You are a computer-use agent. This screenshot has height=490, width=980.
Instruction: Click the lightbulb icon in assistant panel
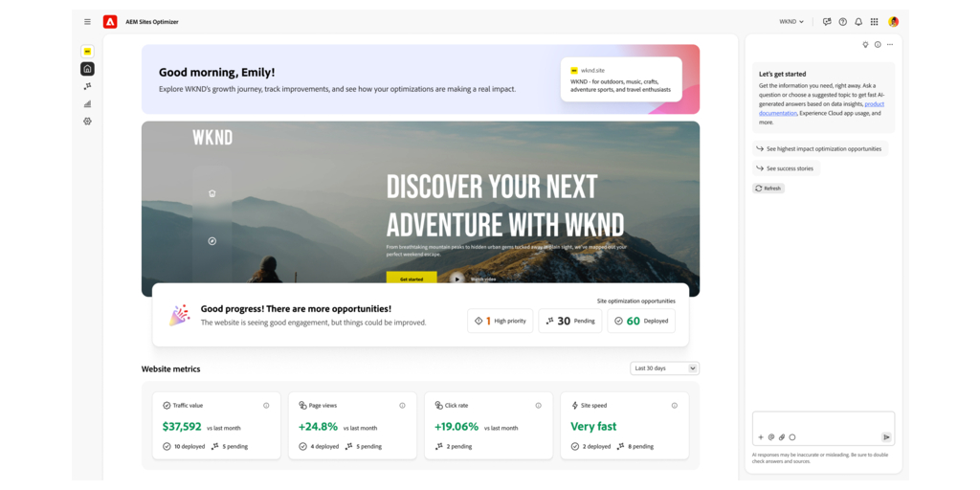(x=865, y=44)
